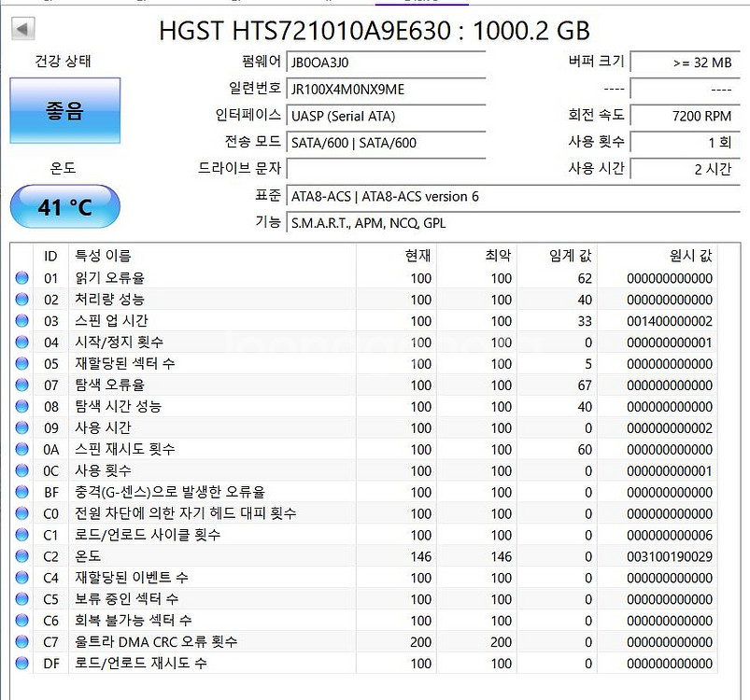Click the ID column header
The width and height of the screenshot is (750, 700).
[50, 256]
